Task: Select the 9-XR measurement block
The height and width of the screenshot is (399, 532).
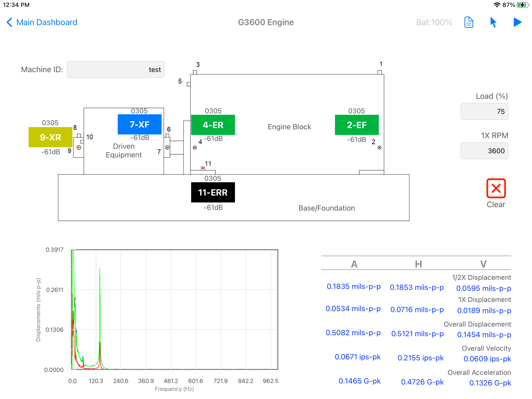Action: 50,137
